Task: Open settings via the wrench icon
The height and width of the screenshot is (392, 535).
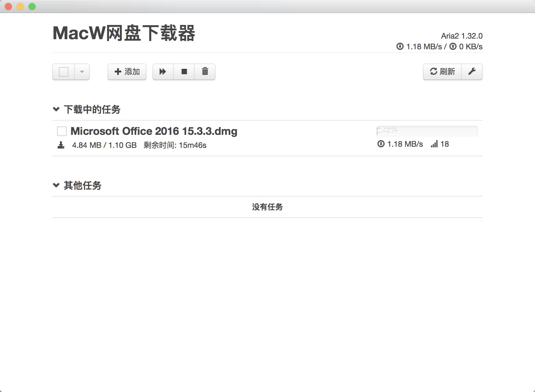Action: (x=472, y=72)
